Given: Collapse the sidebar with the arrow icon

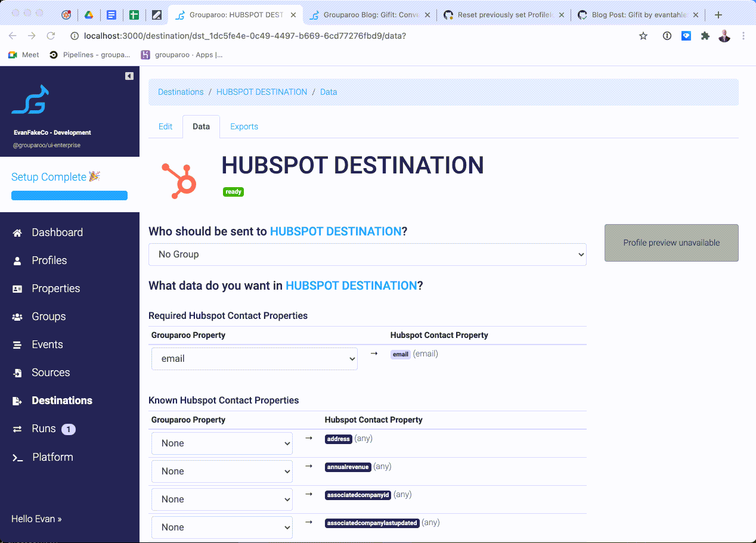Looking at the screenshot, I should [x=129, y=76].
